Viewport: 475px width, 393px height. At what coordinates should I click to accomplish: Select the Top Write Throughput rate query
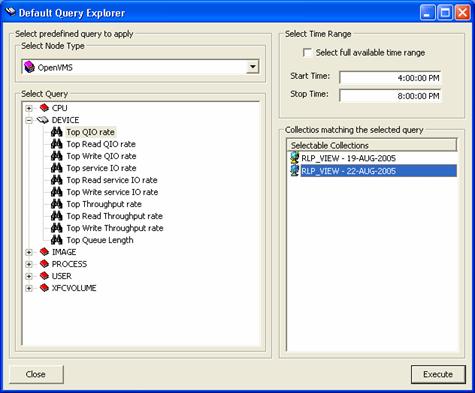coord(115,228)
